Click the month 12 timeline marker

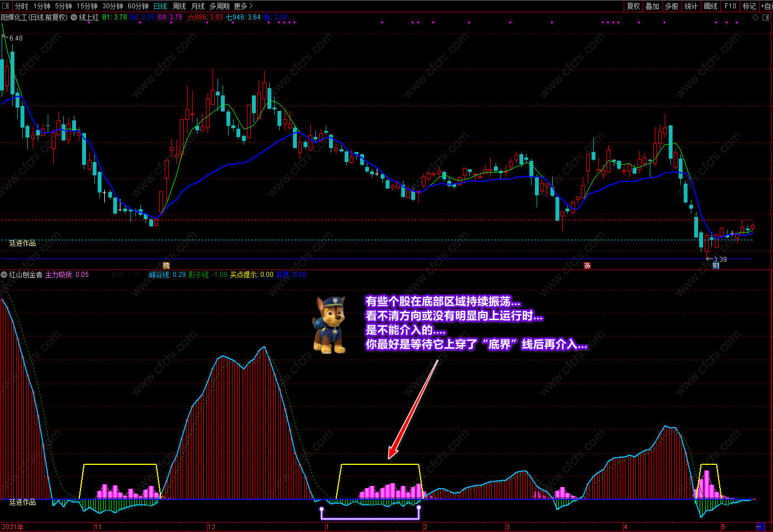tap(211, 527)
